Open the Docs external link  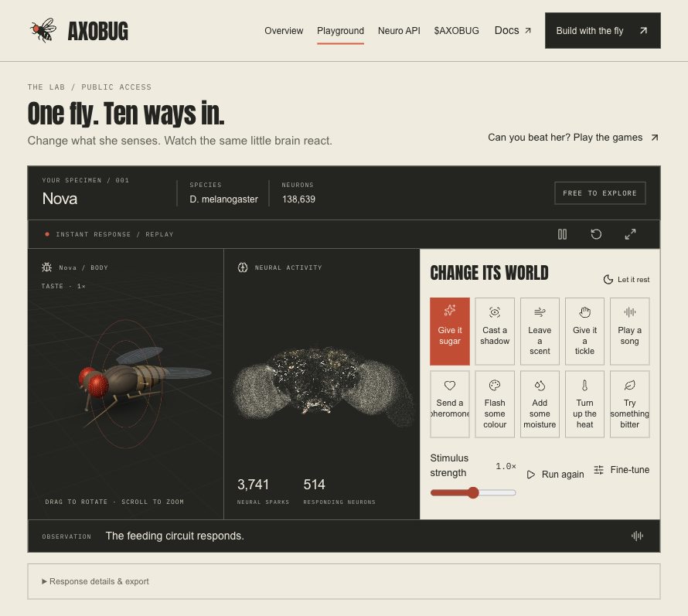513,31
